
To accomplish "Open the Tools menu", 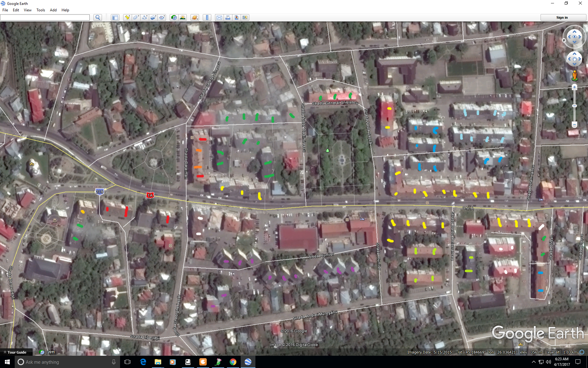I will (x=40, y=10).
